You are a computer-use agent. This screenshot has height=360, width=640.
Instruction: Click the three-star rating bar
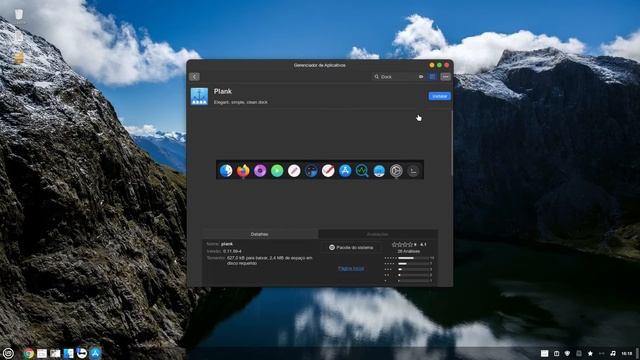click(x=413, y=269)
